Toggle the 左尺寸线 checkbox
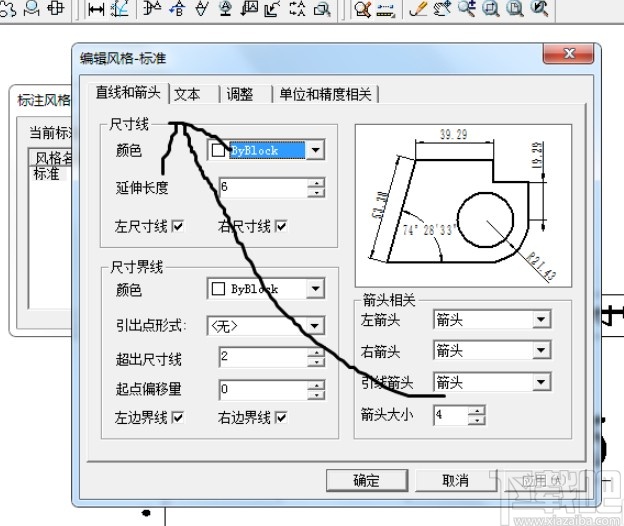This screenshot has height=526, width=624. (177, 226)
